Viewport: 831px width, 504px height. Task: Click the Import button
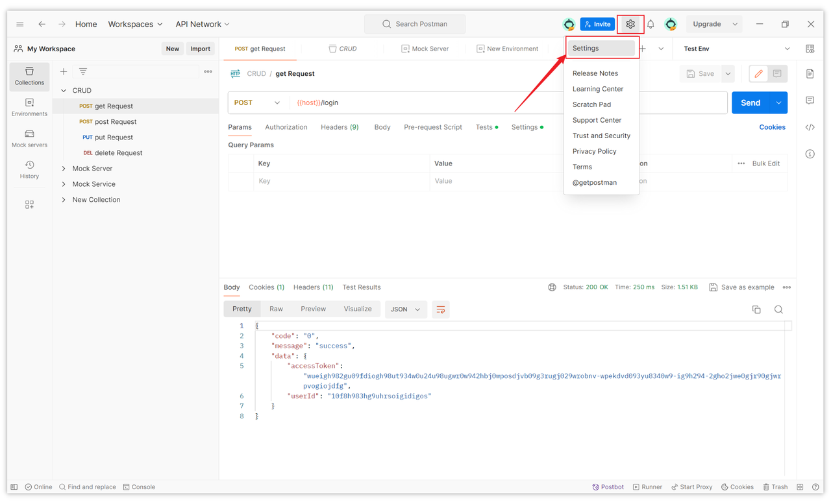tap(200, 49)
